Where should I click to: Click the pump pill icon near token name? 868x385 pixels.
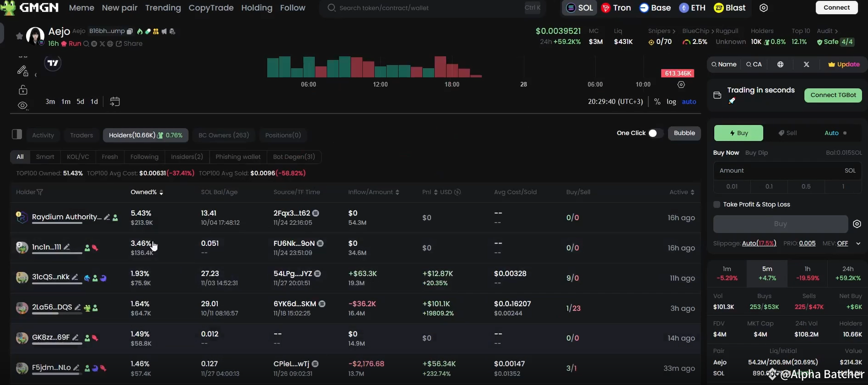pos(148,31)
